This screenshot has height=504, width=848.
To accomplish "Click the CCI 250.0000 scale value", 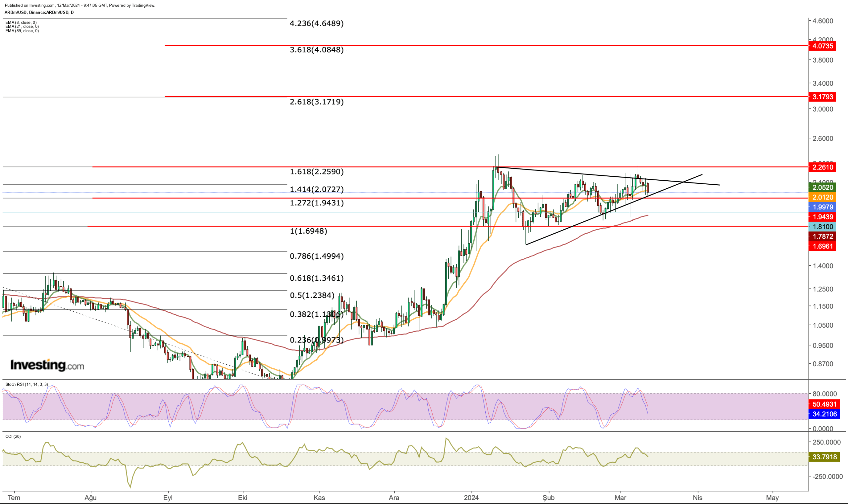I will [826, 442].
